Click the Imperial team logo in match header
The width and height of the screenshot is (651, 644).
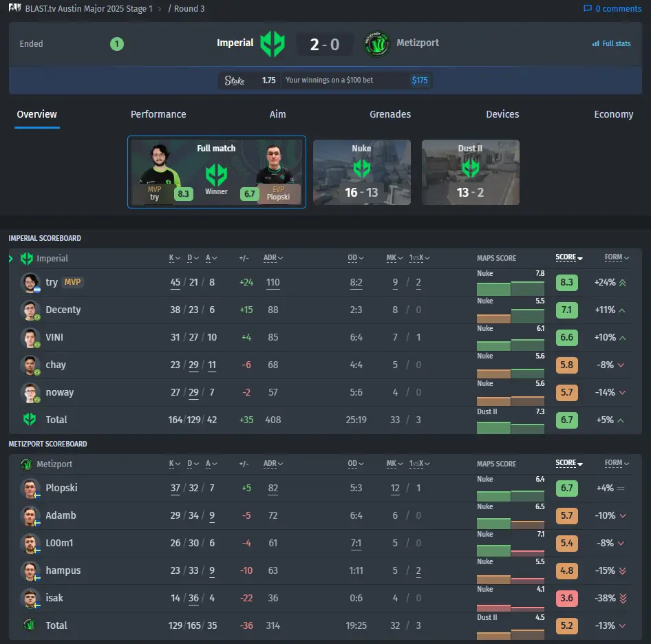click(x=273, y=43)
